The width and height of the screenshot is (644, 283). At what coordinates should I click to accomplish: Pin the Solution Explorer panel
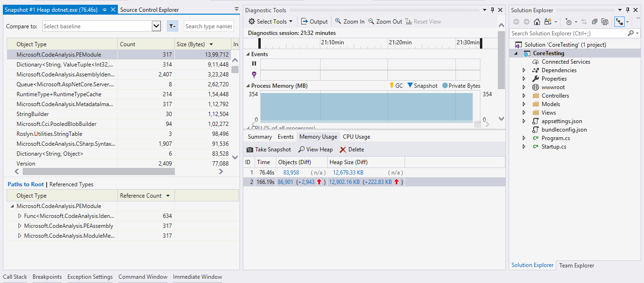point(627,10)
